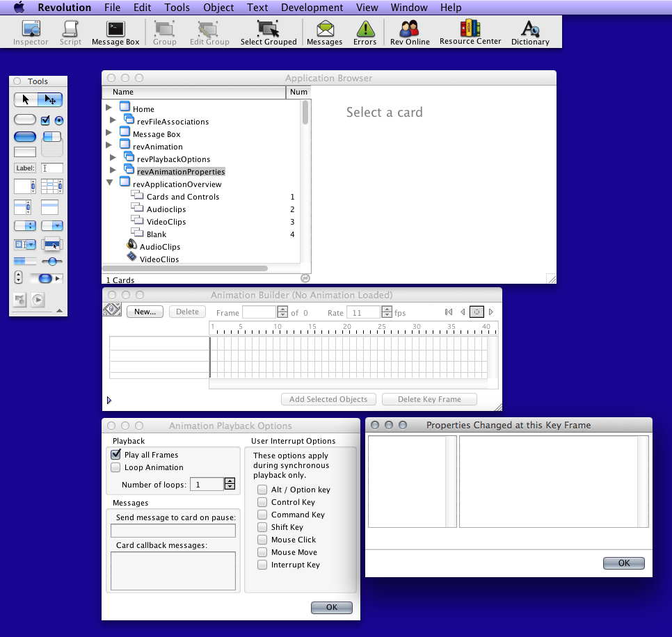672x637 pixels.
Task: Expand the Message Box stack entry
Action: [x=109, y=132]
